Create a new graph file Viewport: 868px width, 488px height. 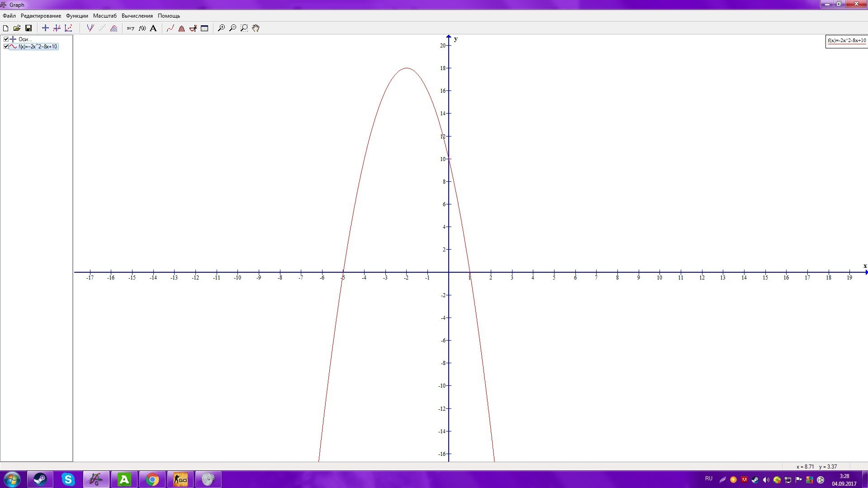tap(6, 28)
